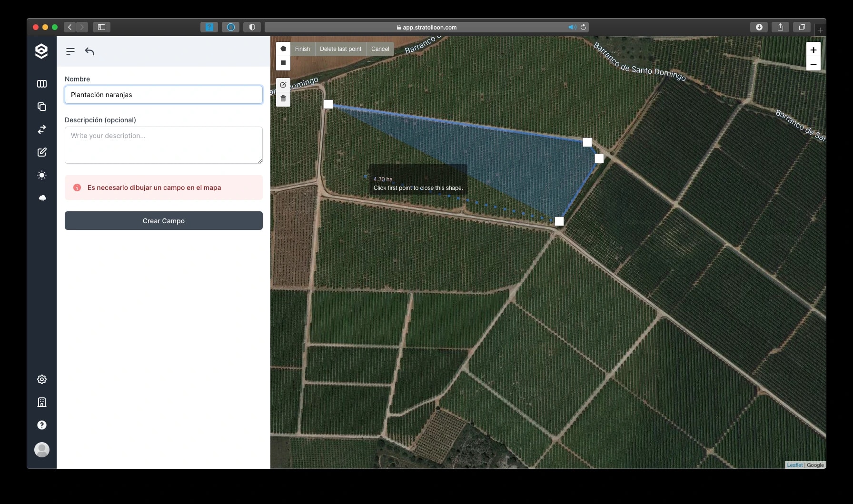Click Delete last point
Image resolution: width=853 pixels, height=504 pixels.
pos(340,49)
